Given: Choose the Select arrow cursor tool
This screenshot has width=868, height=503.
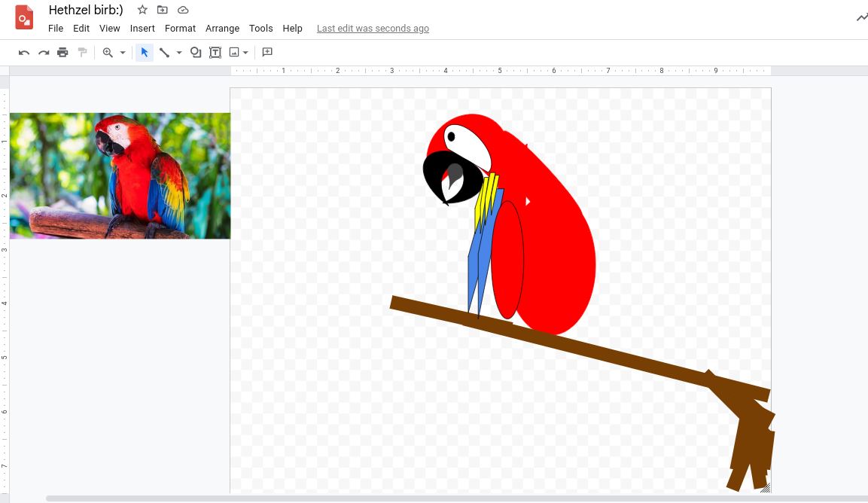Looking at the screenshot, I should (x=145, y=53).
